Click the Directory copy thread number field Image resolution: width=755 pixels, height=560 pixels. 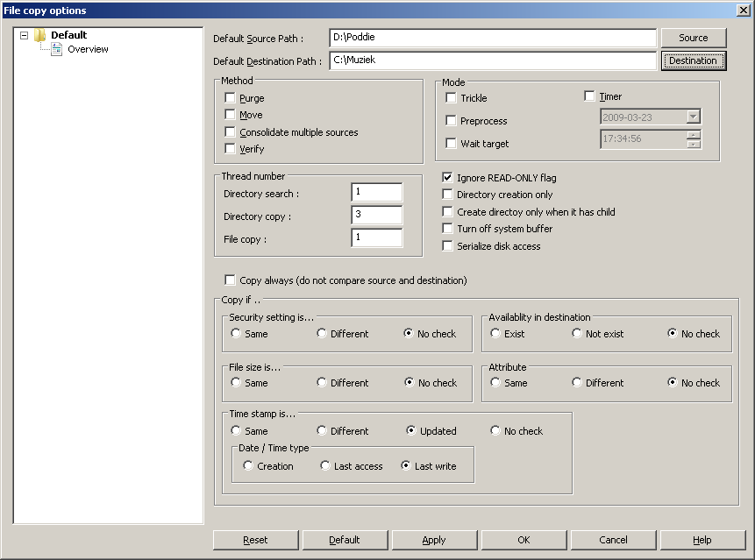(376, 216)
